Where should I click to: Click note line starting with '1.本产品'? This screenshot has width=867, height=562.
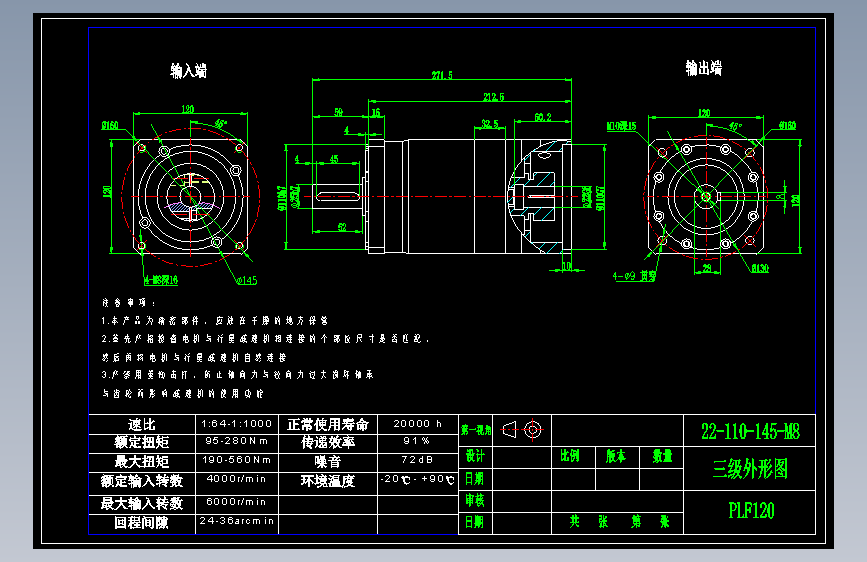point(215,320)
